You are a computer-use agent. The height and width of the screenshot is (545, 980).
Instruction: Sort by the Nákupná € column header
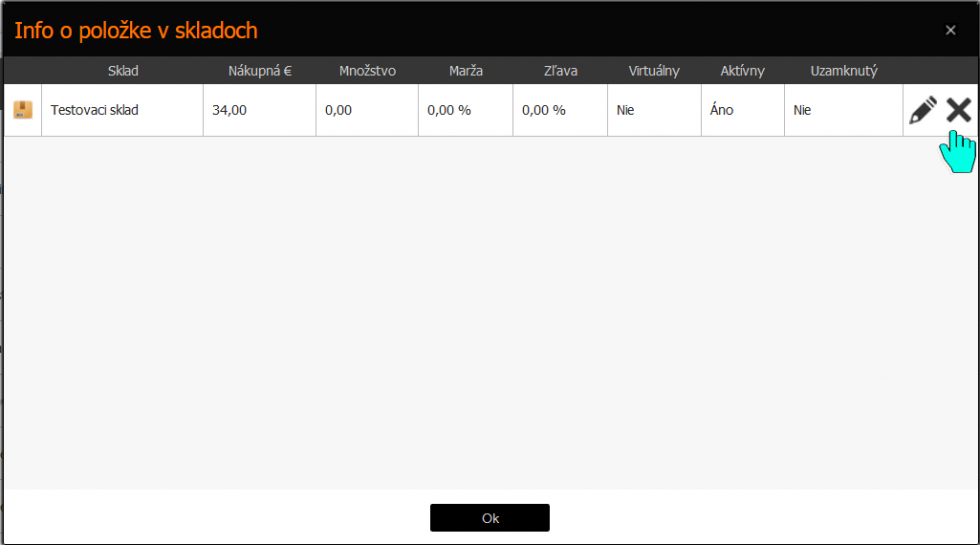[x=259, y=71]
